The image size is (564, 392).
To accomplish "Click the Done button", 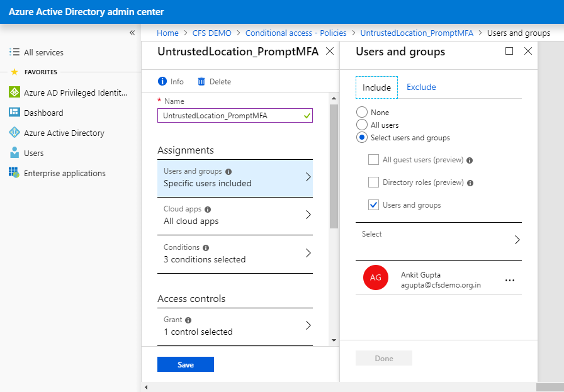I will pos(384,358).
